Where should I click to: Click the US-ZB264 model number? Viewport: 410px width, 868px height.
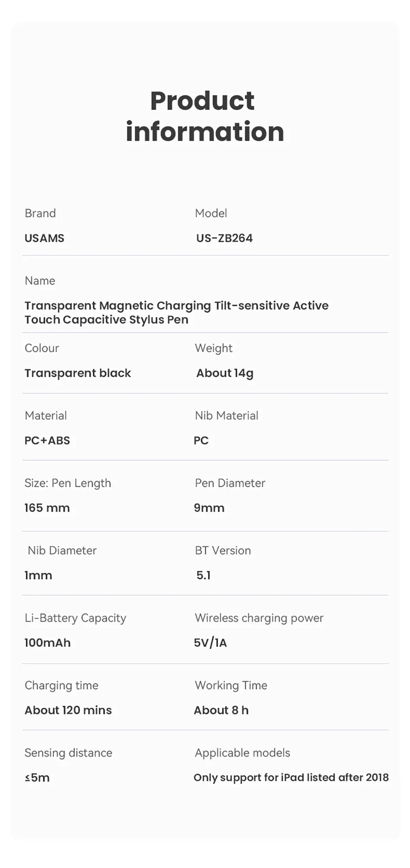click(x=224, y=238)
